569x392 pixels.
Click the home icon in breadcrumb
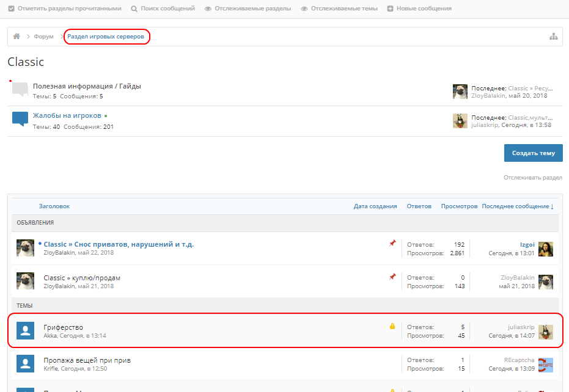point(17,36)
